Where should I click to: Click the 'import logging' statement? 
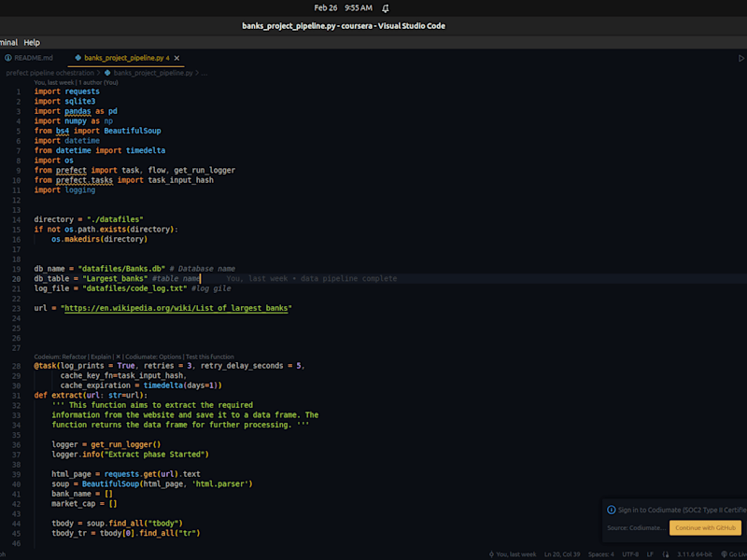[64, 190]
